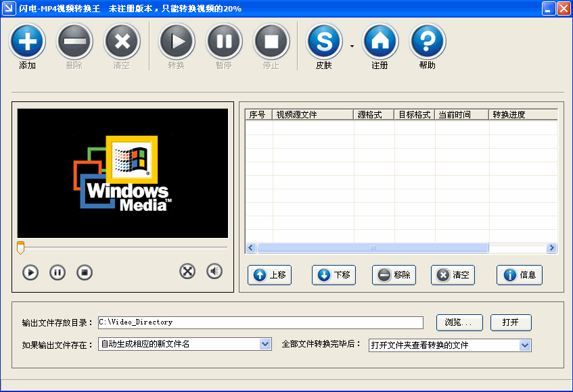Click the 打开 open folder button
The width and height of the screenshot is (573, 392).
(x=511, y=322)
